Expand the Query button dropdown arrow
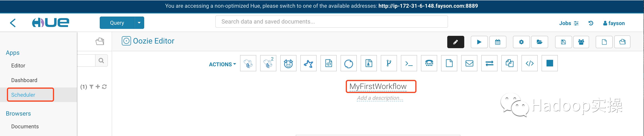Image resolution: width=644 pixels, height=136 pixels. (139, 23)
